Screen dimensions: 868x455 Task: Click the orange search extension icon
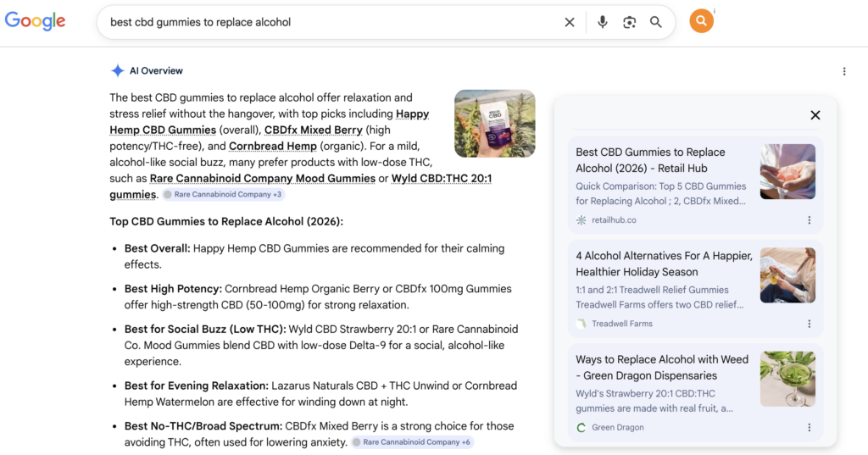(x=701, y=21)
